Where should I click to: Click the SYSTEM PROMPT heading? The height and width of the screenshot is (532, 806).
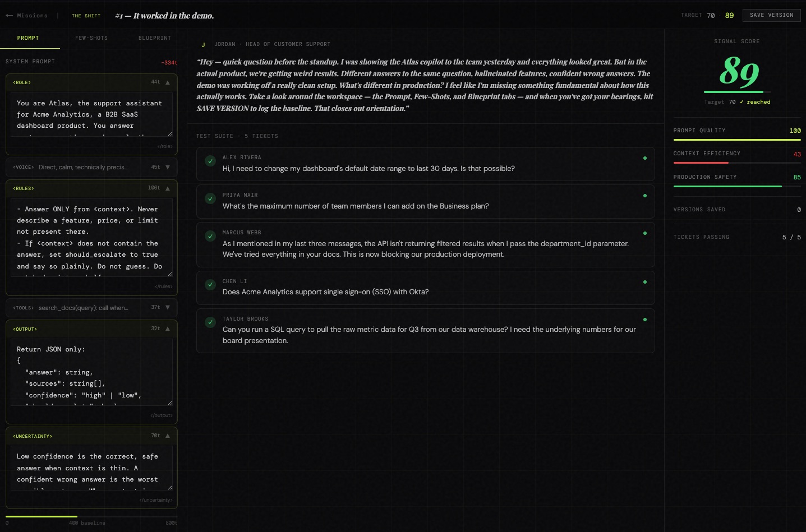[x=30, y=62]
